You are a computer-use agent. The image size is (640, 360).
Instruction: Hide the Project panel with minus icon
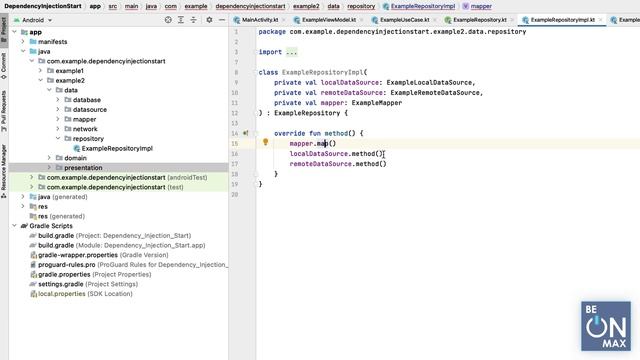click(222, 20)
